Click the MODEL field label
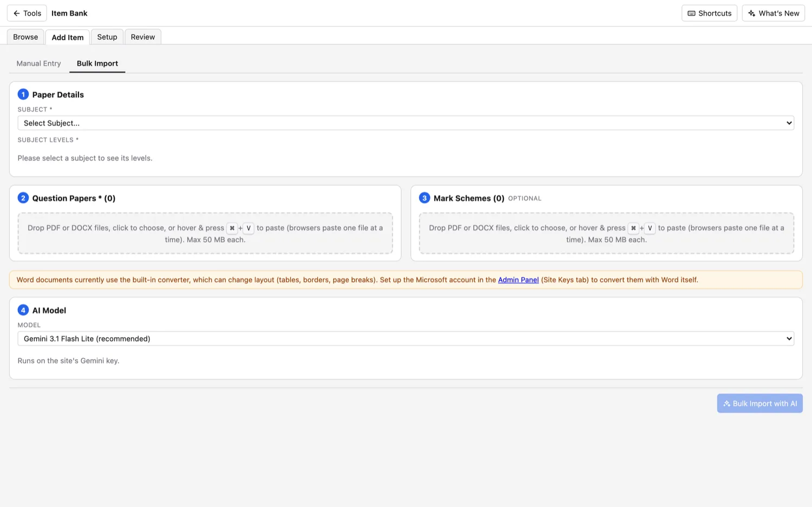This screenshot has height=507, width=812. click(29, 325)
